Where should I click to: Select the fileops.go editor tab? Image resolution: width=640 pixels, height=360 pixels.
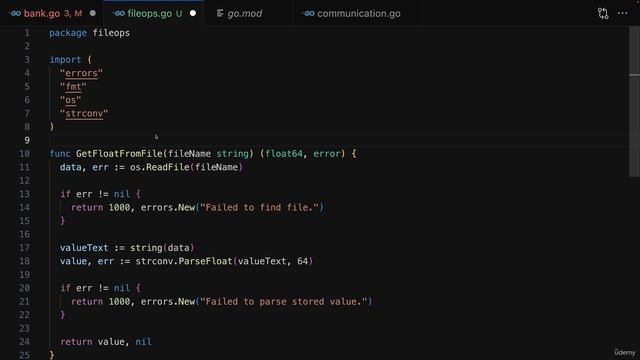(154, 13)
